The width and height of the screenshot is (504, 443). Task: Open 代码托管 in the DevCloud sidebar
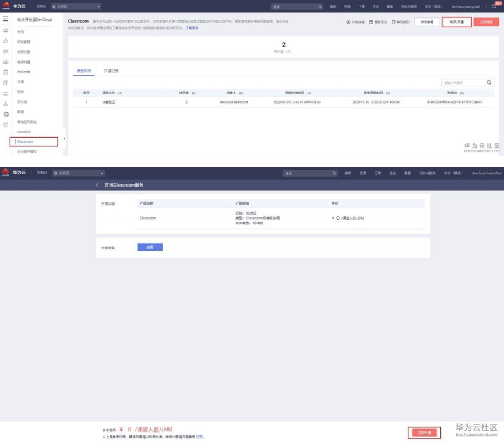[x=24, y=52]
